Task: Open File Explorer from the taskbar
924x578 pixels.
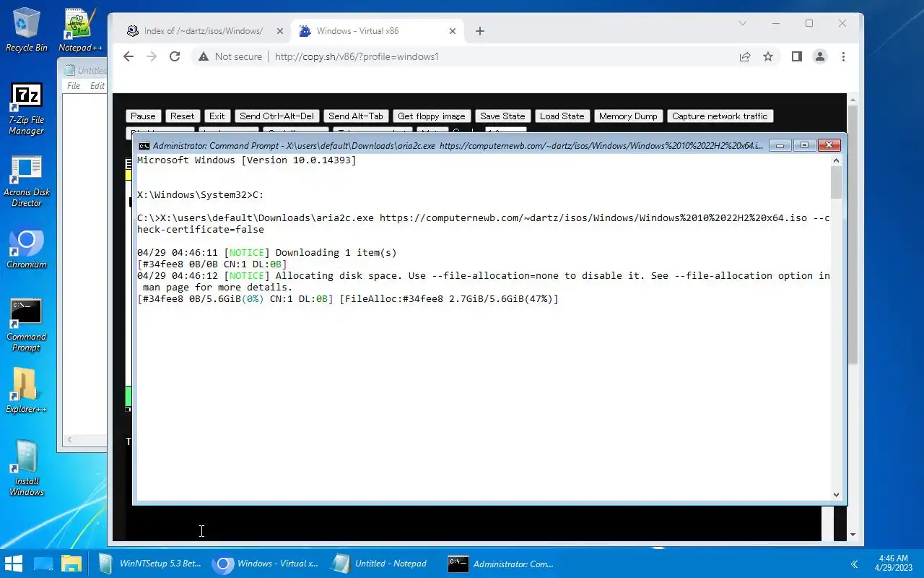Action: [x=71, y=564]
